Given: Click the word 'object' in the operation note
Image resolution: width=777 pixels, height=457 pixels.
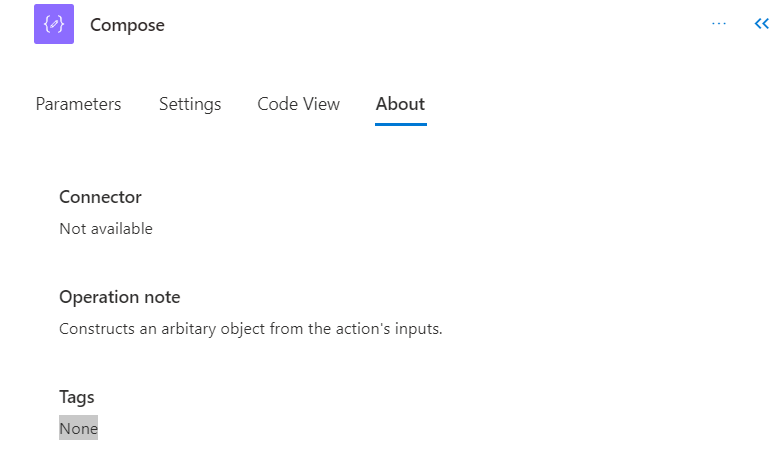Looking at the screenshot, I should point(243,329).
